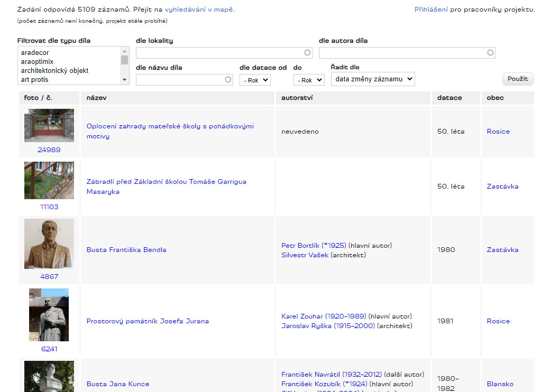This screenshot has height=392, width=551.
Task: Select 'aradecor' in the type filter list
Action: (35, 53)
